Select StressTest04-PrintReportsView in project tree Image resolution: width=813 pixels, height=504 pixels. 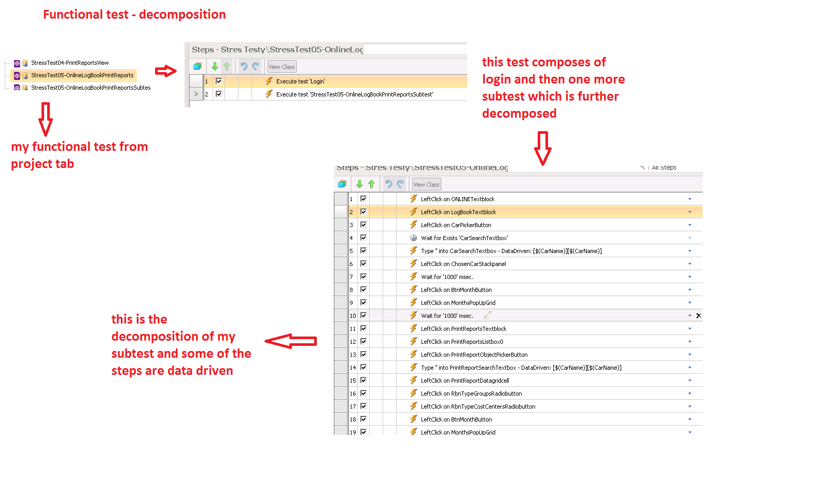[69, 63]
